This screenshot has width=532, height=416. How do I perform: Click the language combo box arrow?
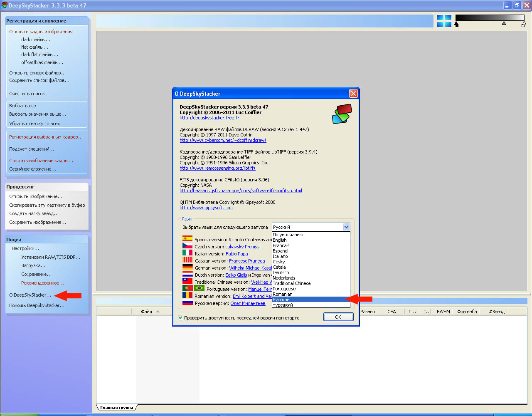(346, 227)
